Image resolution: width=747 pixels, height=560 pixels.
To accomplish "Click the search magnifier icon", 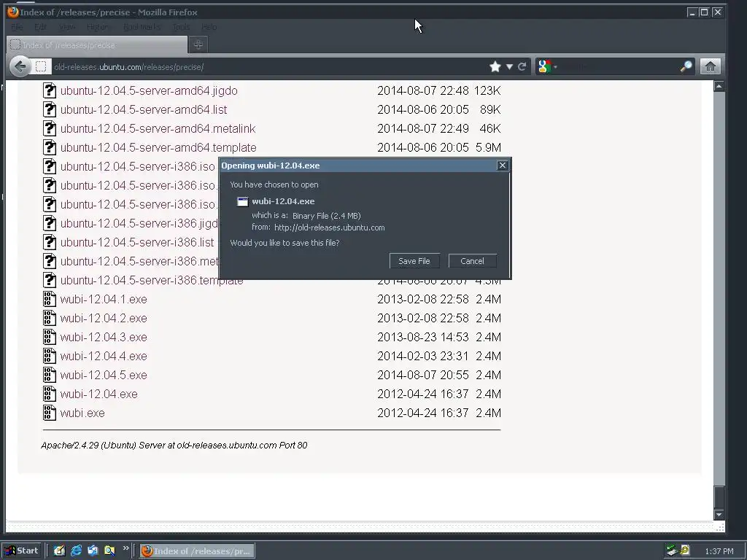I will [x=686, y=66].
